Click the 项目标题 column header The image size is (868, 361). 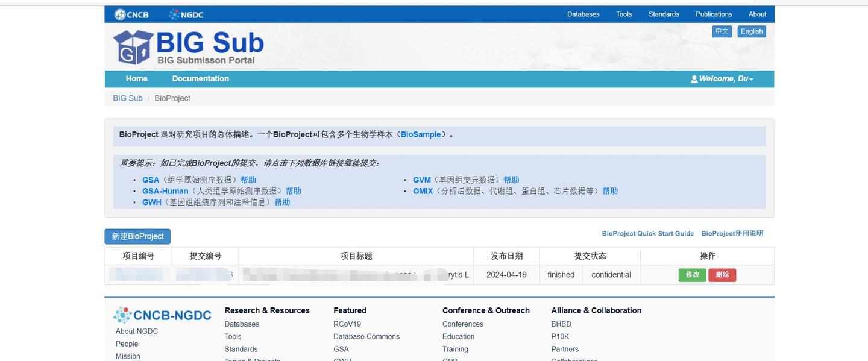pos(356,256)
